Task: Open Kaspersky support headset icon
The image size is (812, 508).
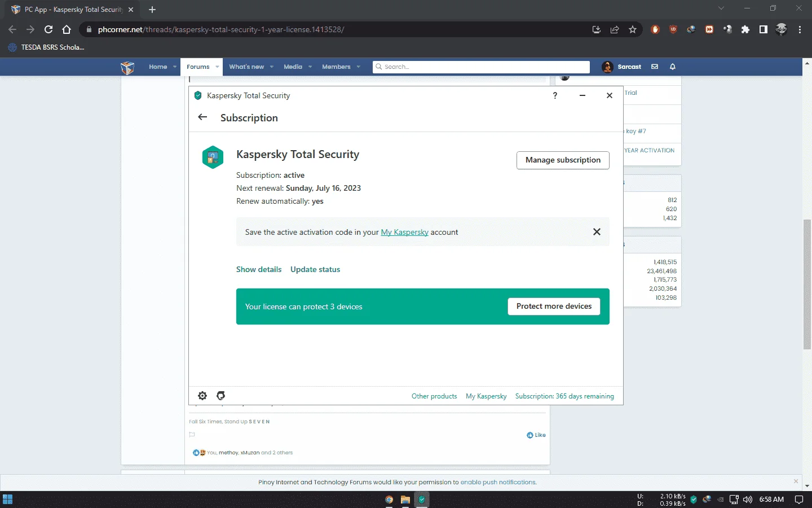Action: pos(221,396)
